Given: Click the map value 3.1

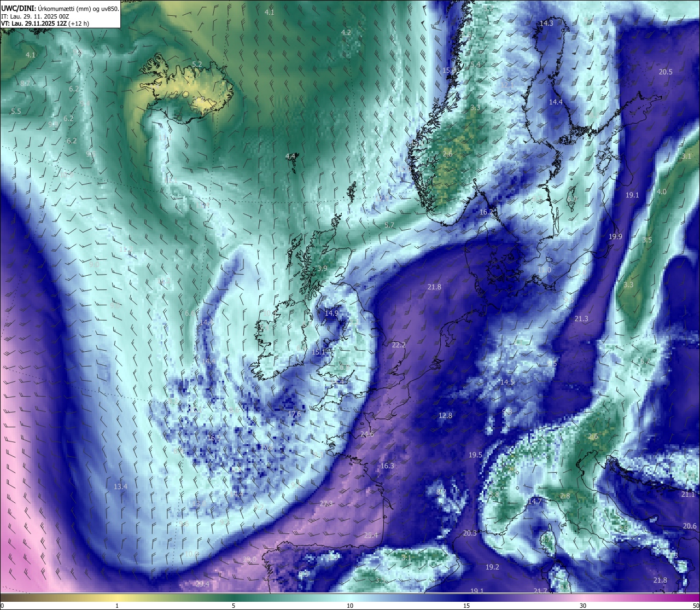Looking at the screenshot, I should click(687, 156).
